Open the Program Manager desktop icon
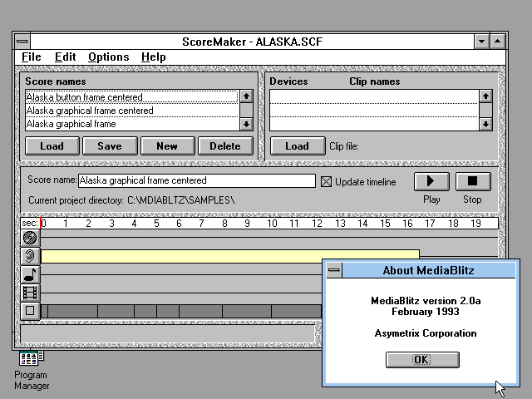 [32, 358]
